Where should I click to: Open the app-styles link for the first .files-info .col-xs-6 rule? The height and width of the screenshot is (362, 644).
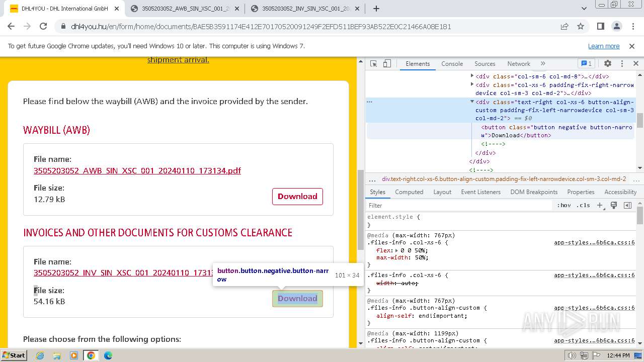point(594,242)
